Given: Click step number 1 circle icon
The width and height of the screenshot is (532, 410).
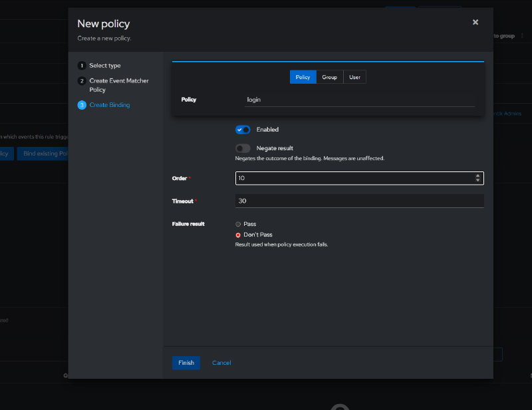Looking at the screenshot, I should tap(82, 65).
